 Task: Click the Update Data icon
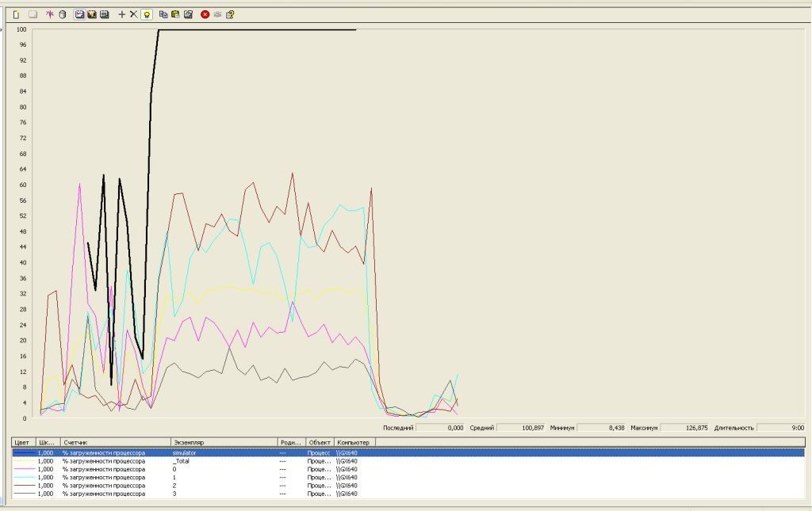pyautogui.click(x=217, y=14)
